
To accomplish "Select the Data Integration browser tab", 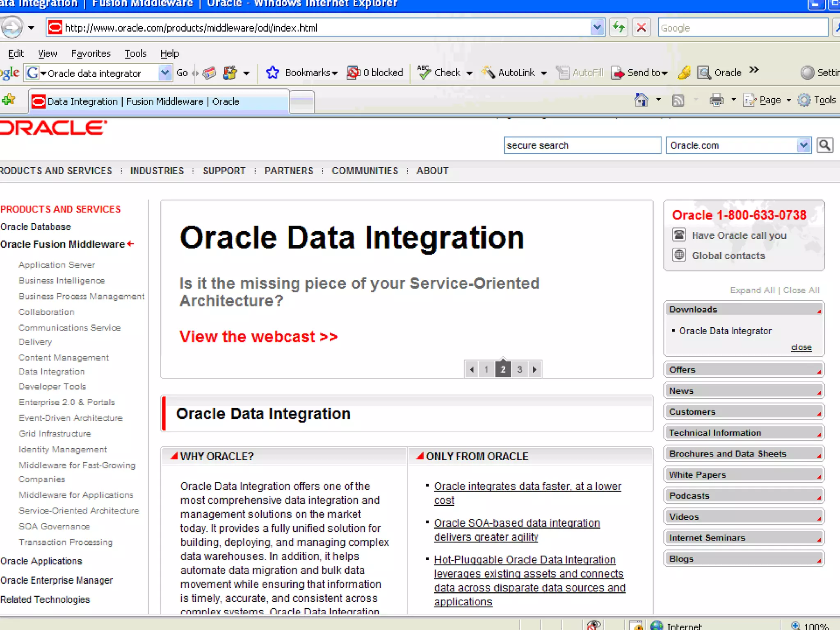I will (159, 101).
